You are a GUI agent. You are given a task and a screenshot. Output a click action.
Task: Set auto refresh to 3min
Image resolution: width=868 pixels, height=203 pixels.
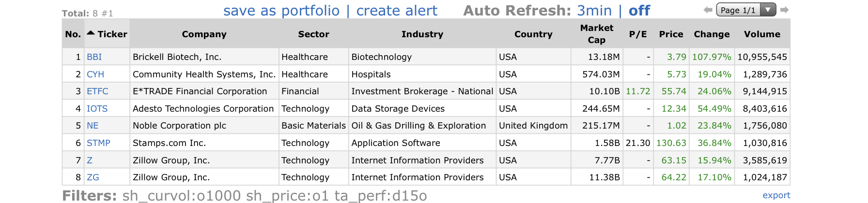(x=594, y=10)
